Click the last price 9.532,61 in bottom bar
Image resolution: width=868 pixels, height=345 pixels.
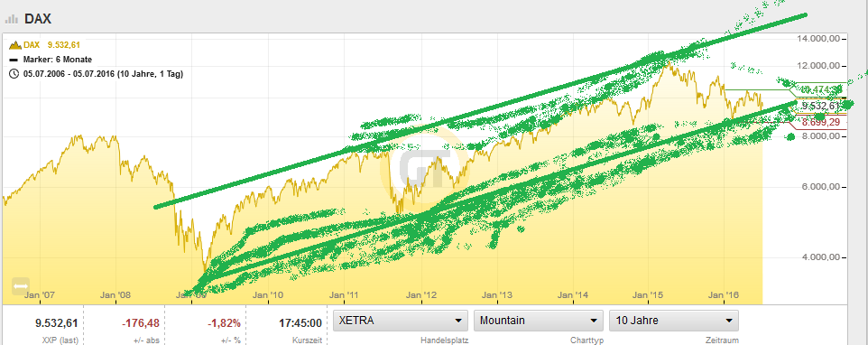click(x=57, y=322)
